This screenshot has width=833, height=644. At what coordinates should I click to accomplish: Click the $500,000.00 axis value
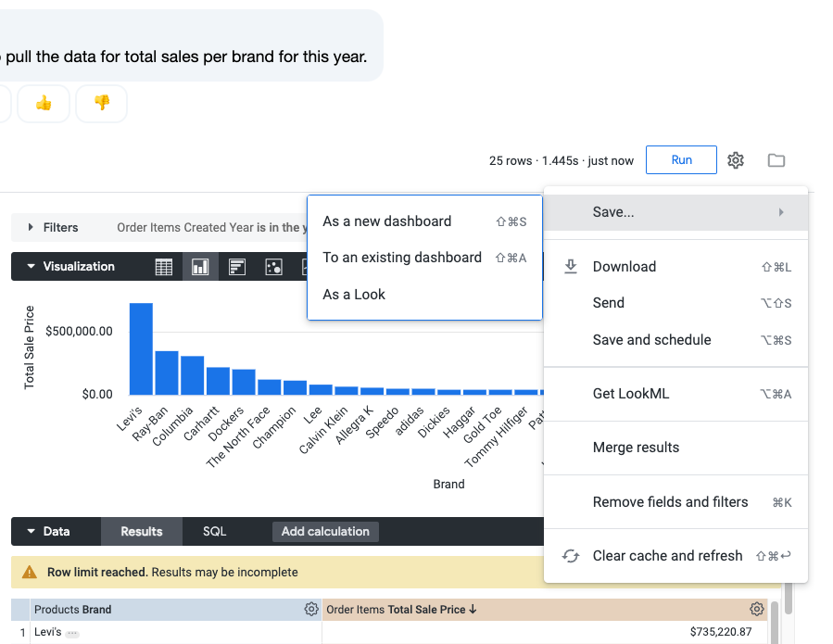[79, 332]
